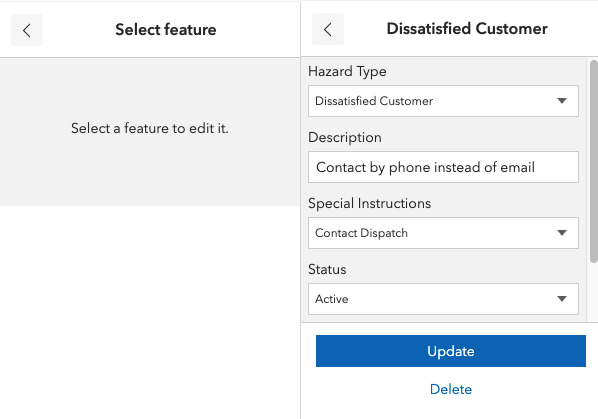This screenshot has height=419, width=598.
Task: Click the 'Select a feature to edit it' message
Action: click(x=150, y=128)
